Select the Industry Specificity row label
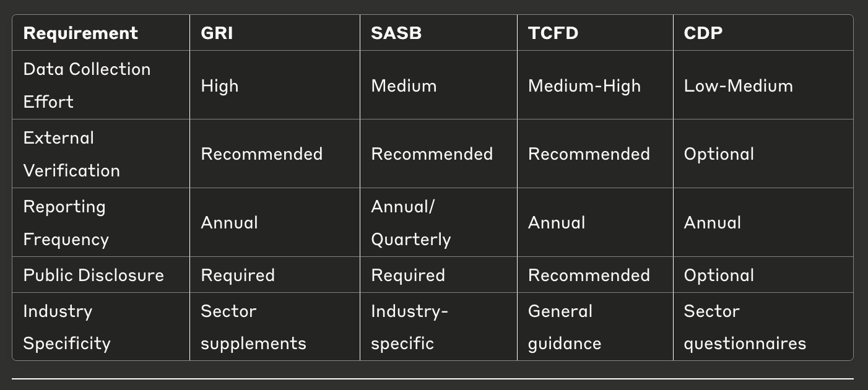868x390 pixels. [x=67, y=327]
